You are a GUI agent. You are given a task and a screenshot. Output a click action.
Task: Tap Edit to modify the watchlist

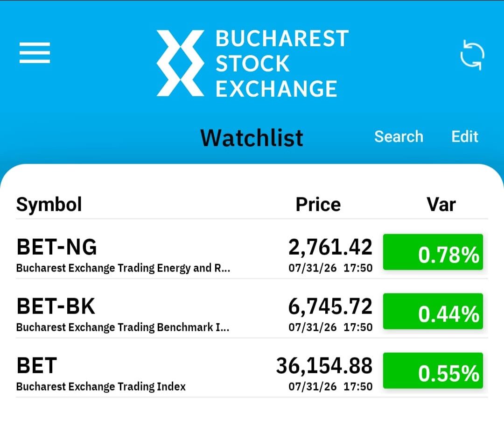tap(465, 136)
